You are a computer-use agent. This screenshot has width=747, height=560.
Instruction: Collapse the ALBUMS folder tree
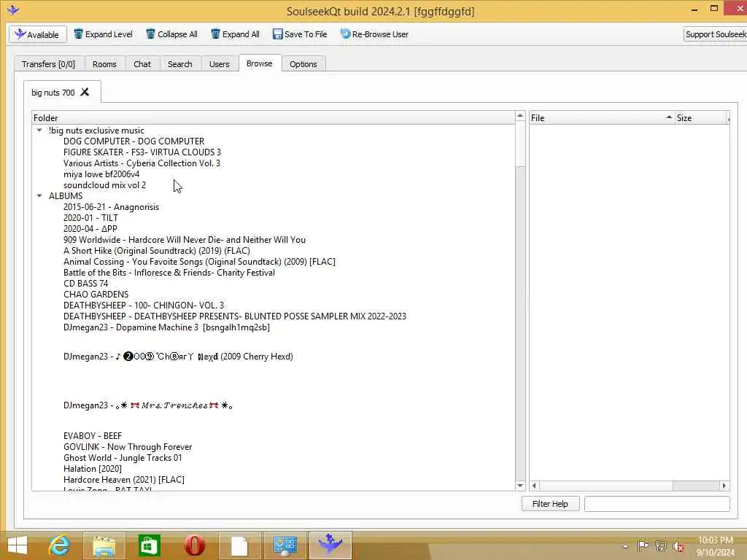tap(39, 195)
